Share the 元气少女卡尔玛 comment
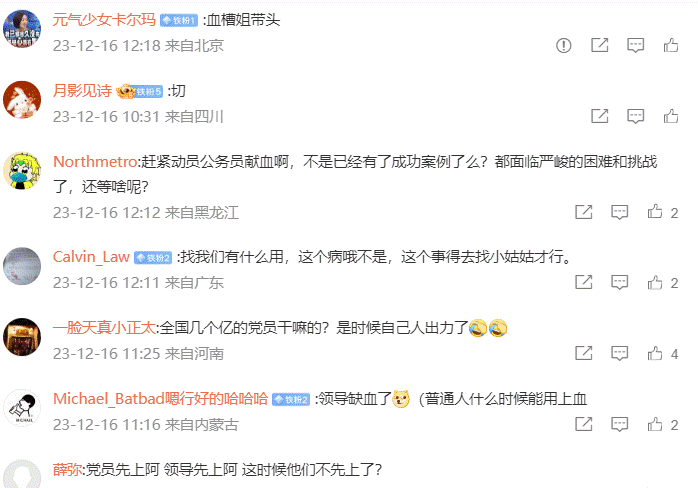 (600, 45)
